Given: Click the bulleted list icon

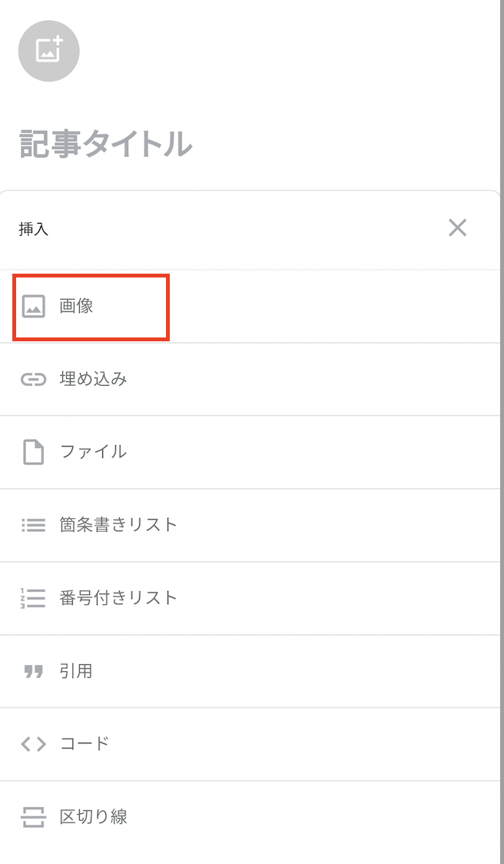Looking at the screenshot, I should tap(34, 525).
